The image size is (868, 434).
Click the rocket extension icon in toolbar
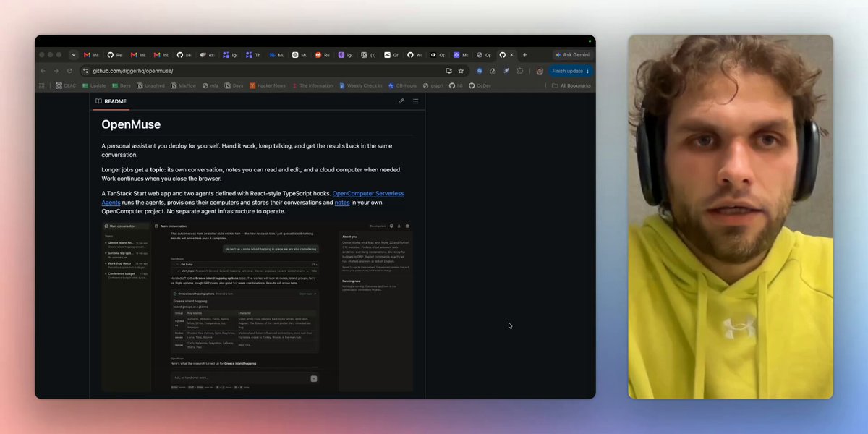click(x=506, y=71)
